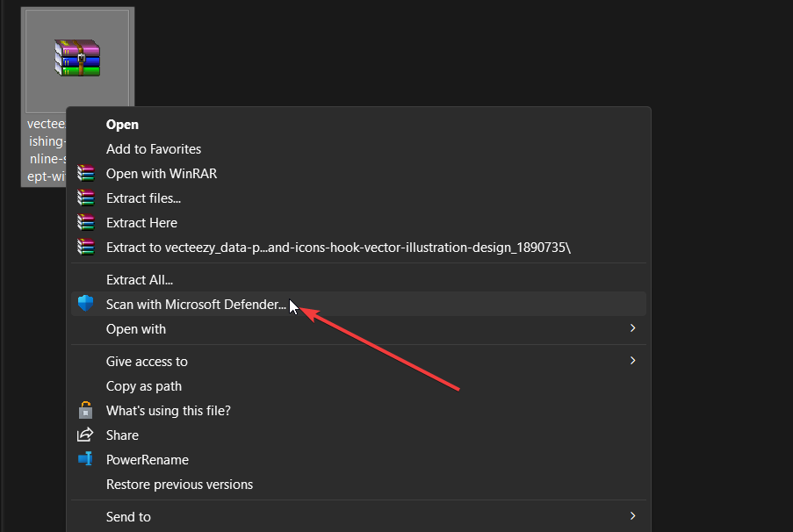Viewport: 793px width, 532px height.
Task: Click the Microsoft Defender shield icon
Action: (85, 304)
